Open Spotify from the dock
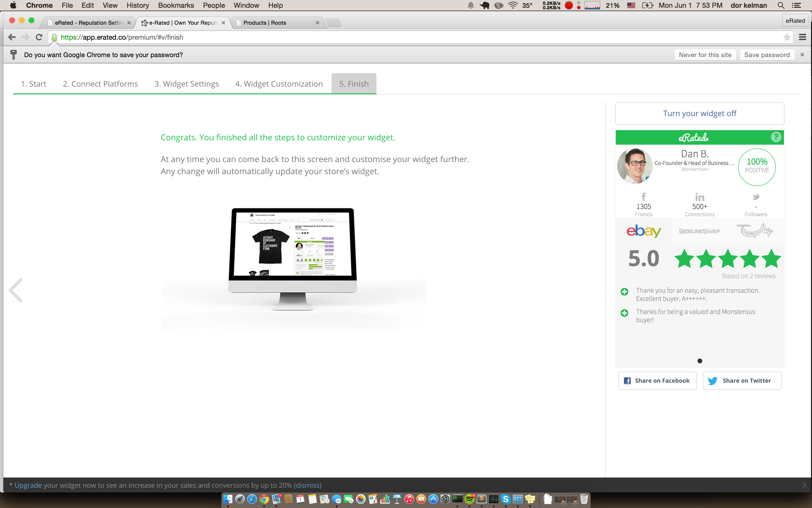Screen dimensions: 812x508 469,499
